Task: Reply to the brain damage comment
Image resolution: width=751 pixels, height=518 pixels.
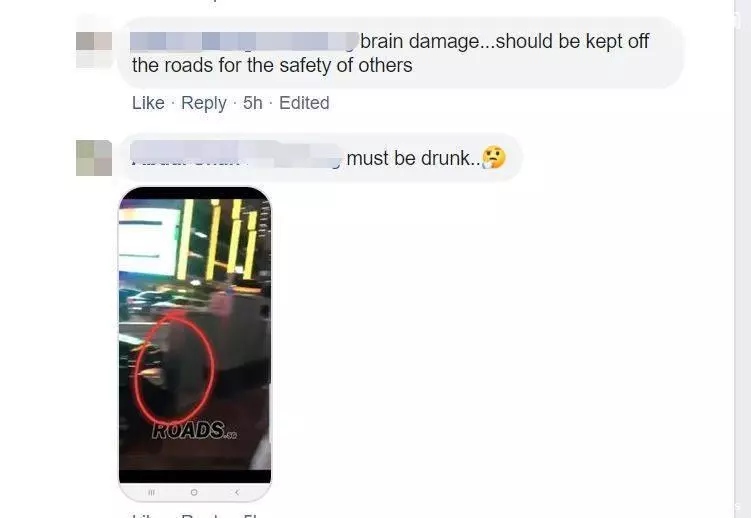Action: 204,103
